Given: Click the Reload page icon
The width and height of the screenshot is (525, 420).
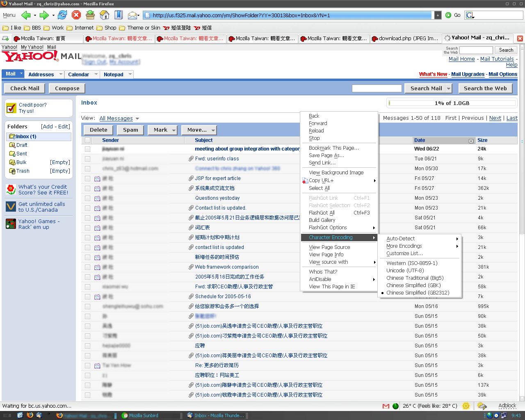Looking at the screenshot, I should coord(62,15).
